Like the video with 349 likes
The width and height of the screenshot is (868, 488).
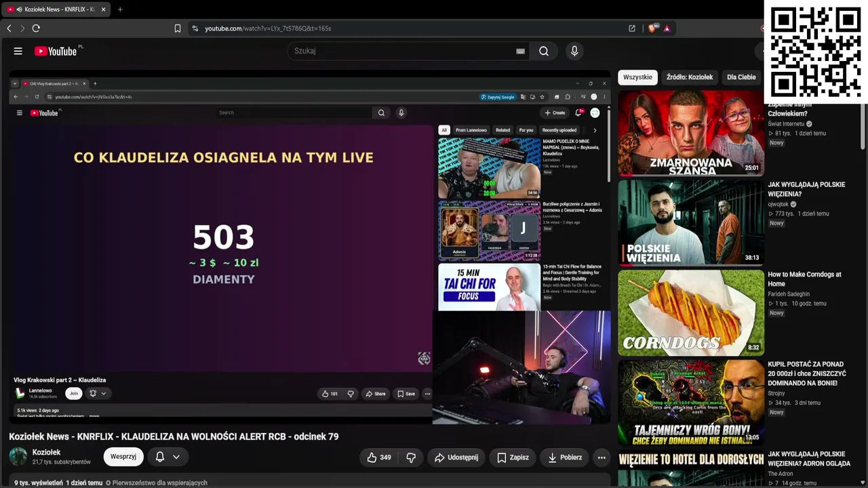(x=379, y=457)
